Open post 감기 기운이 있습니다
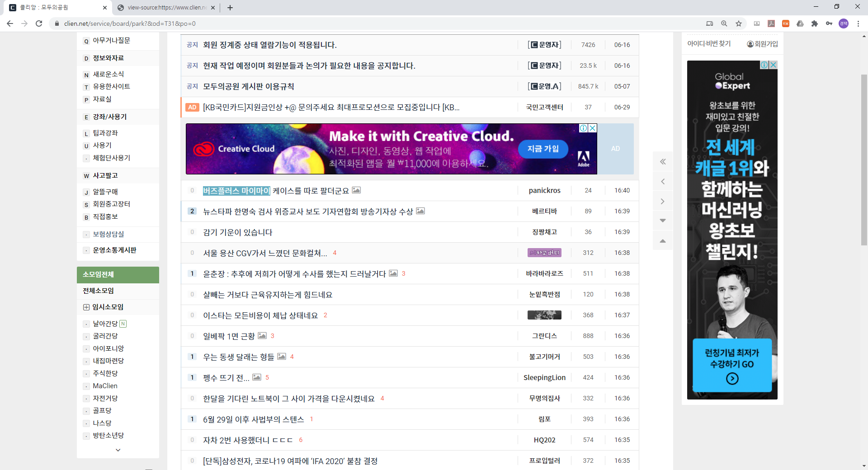This screenshot has width=868, height=470. pyautogui.click(x=237, y=232)
